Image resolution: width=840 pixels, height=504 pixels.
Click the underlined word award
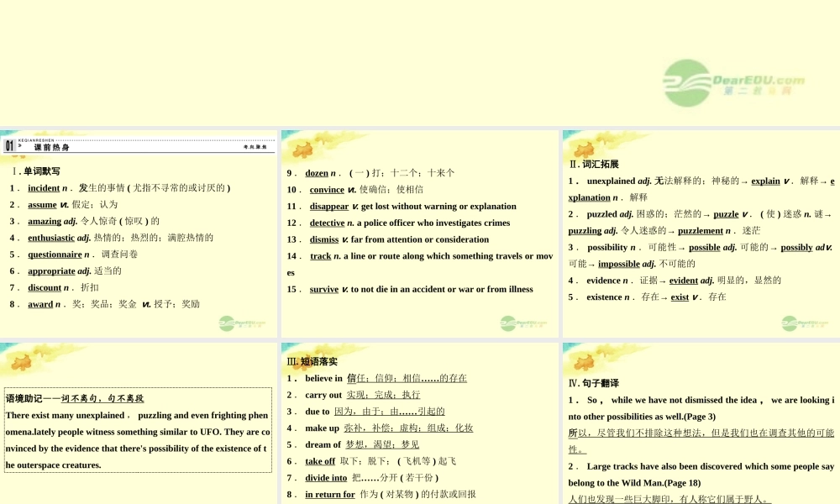(40, 304)
